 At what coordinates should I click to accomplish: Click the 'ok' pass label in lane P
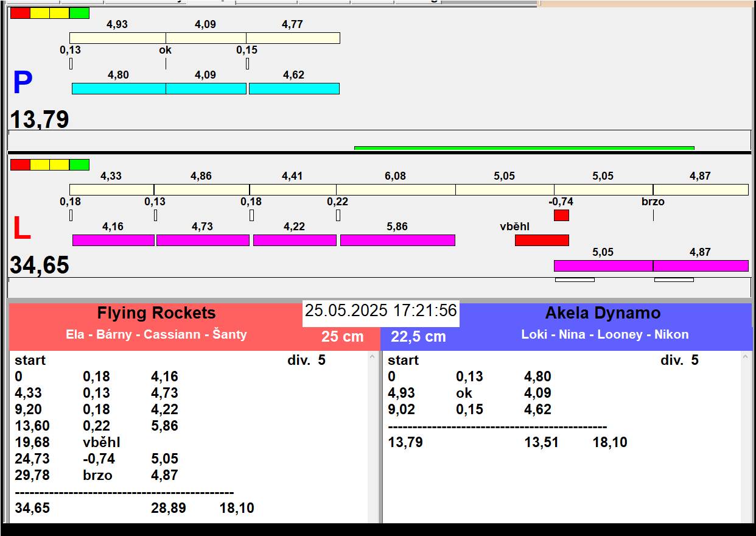pos(166,50)
